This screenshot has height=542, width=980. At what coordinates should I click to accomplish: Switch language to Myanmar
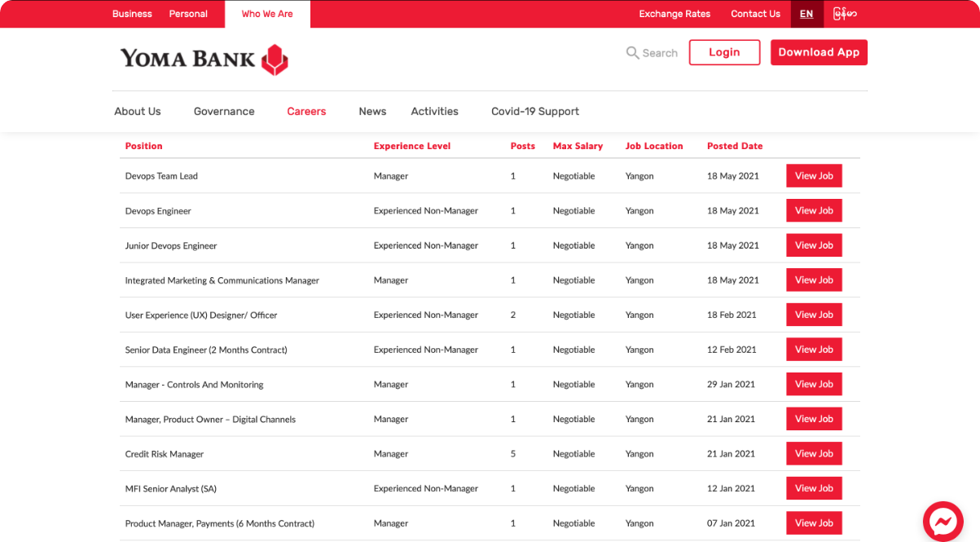coord(845,14)
